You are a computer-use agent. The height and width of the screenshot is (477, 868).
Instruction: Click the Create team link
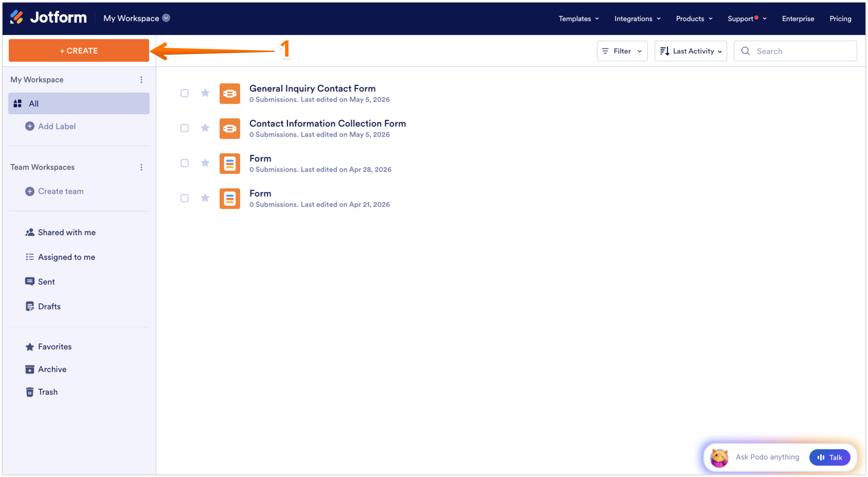pyautogui.click(x=61, y=191)
